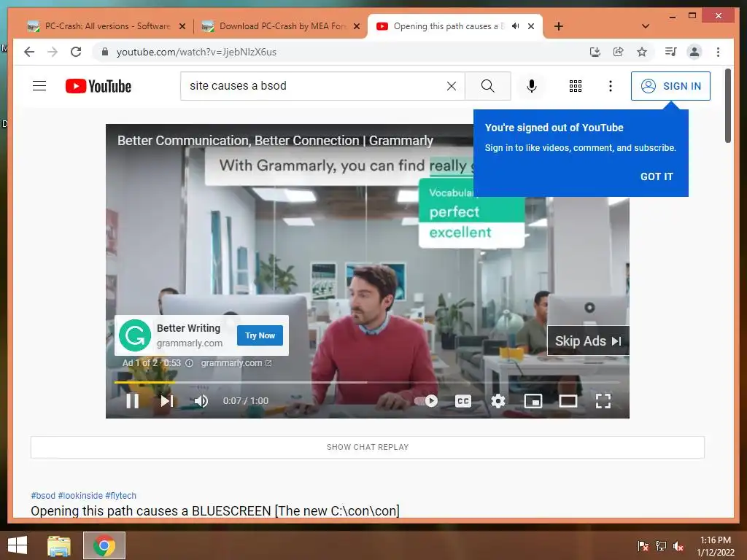This screenshot has height=560, width=747.
Task: Reload the YouTube page
Action: click(76, 52)
